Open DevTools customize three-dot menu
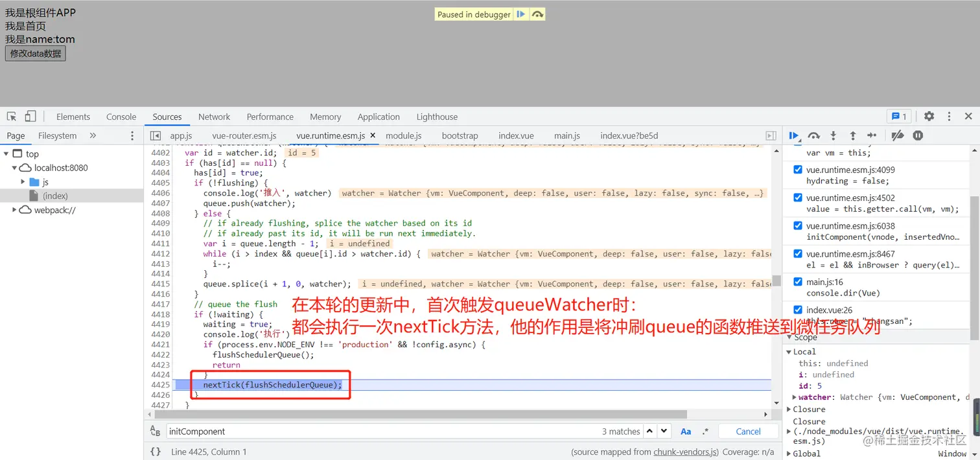This screenshot has height=460, width=980. click(x=949, y=117)
